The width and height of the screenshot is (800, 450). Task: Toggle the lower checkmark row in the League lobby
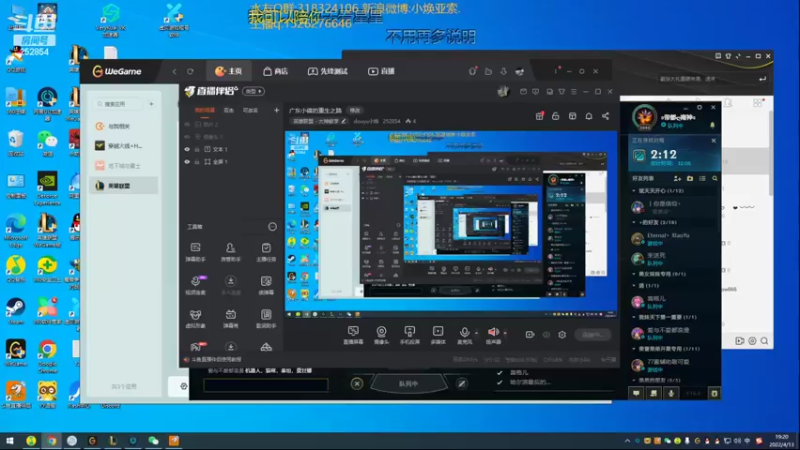499,382
